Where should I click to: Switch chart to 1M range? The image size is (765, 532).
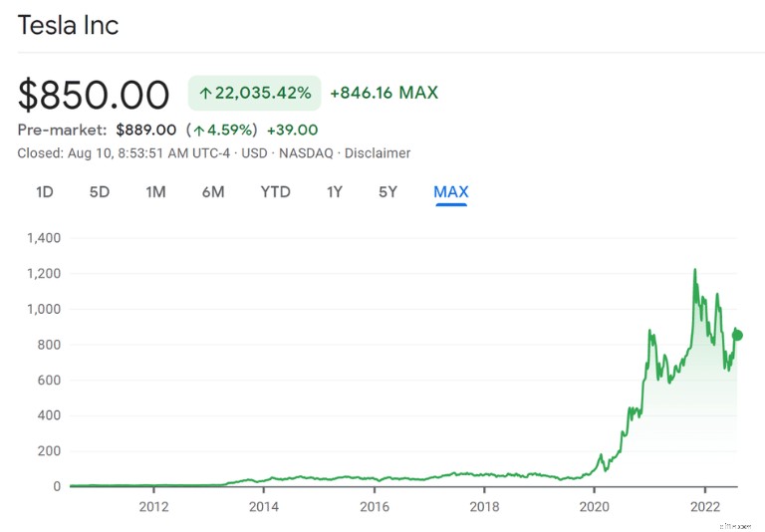click(155, 192)
